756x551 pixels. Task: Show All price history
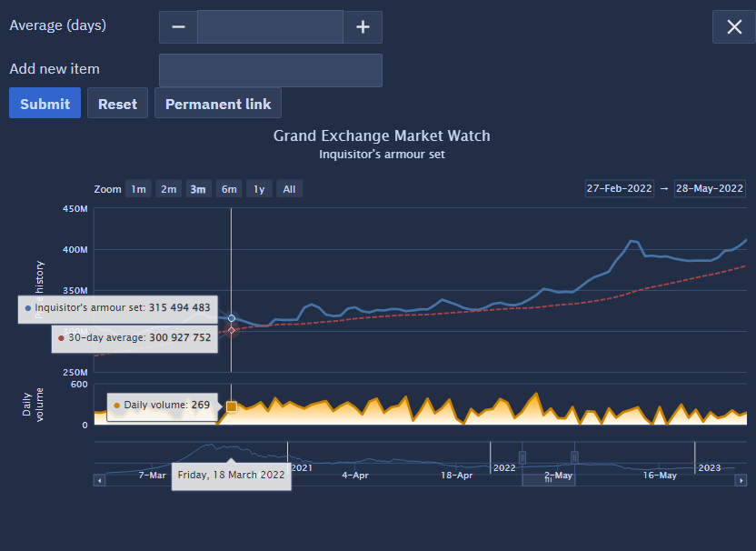(289, 189)
